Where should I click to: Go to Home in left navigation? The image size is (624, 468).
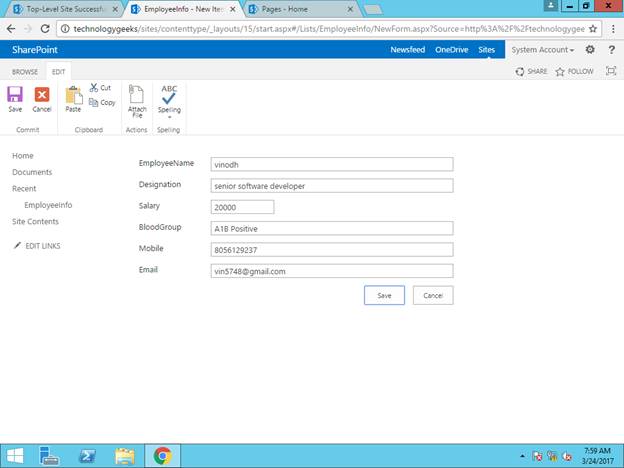[x=23, y=156]
